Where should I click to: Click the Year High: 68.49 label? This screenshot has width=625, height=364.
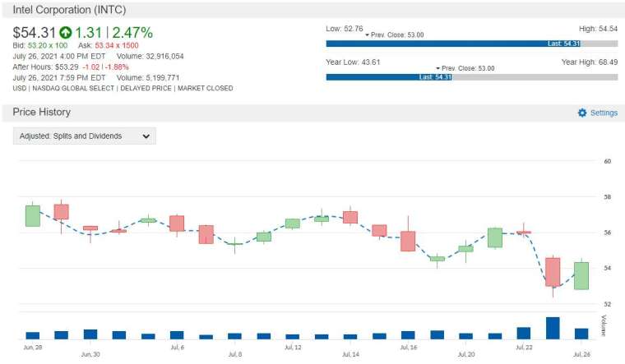590,62
